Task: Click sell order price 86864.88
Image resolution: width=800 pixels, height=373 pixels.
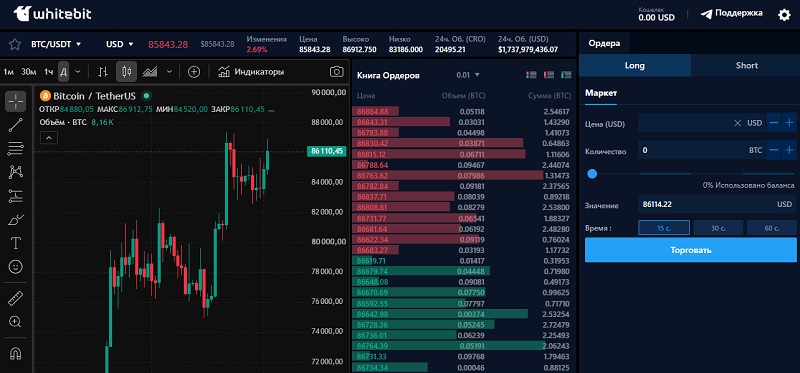Action: coord(372,112)
